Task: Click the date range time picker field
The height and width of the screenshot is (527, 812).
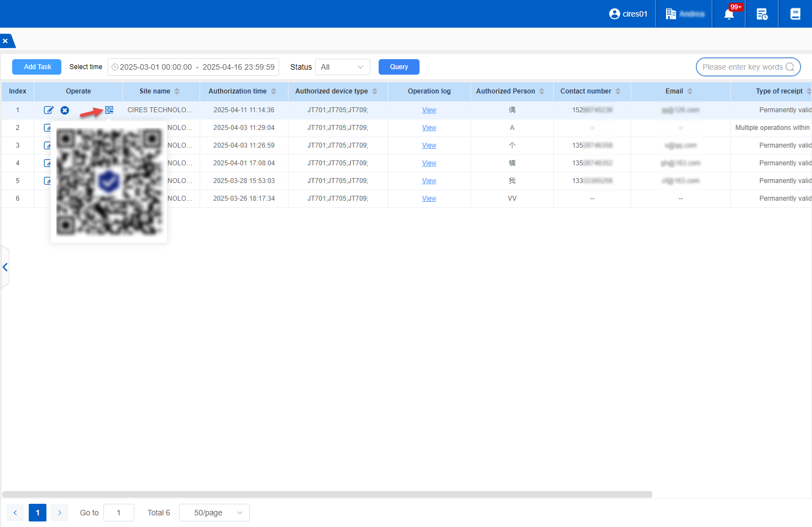Action: tap(193, 67)
